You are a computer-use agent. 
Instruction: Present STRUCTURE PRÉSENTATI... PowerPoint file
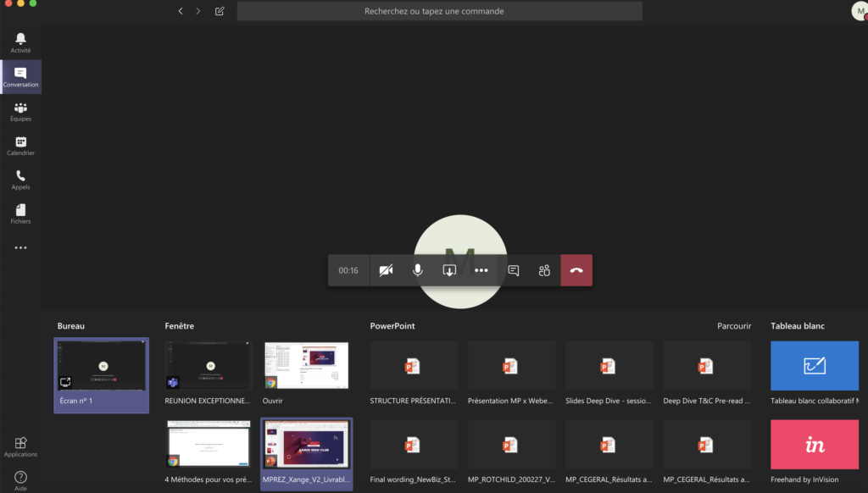(414, 374)
